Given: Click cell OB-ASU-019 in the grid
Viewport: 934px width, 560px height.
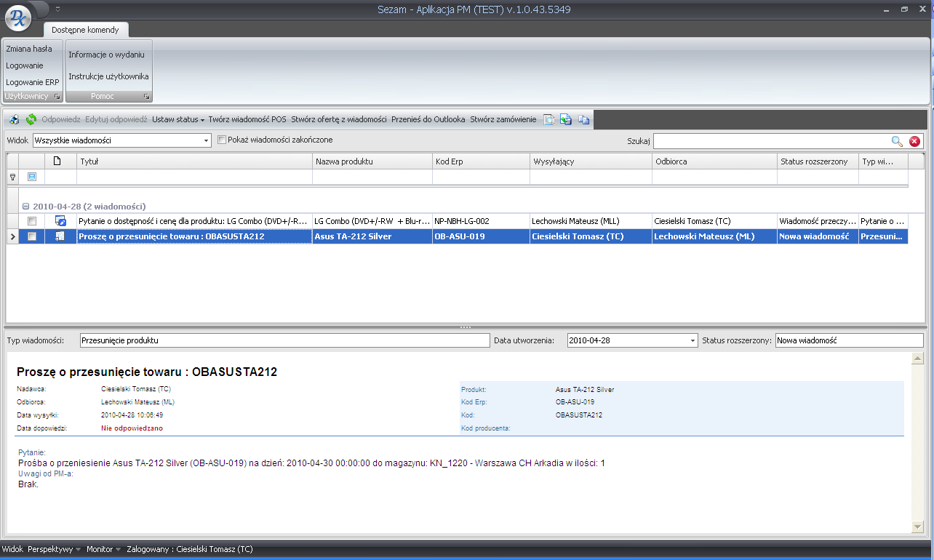Looking at the screenshot, I should [481, 236].
